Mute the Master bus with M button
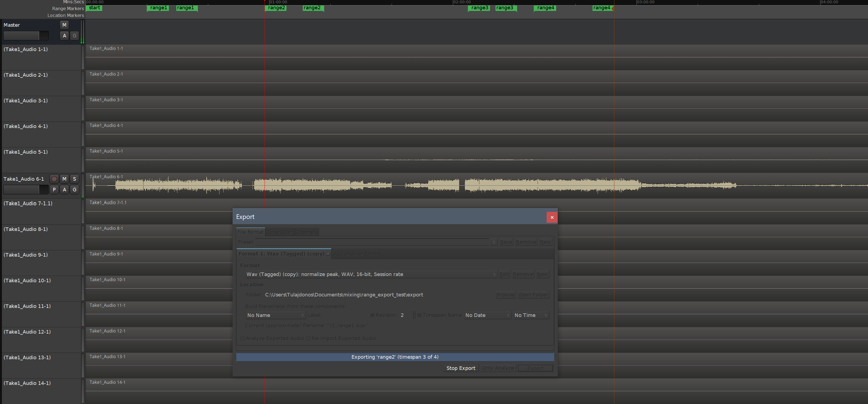This screenshot has height=404, width=868. (64, 25)
